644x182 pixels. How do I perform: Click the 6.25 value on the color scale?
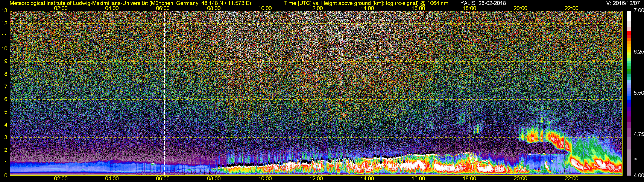click(639, 52)
